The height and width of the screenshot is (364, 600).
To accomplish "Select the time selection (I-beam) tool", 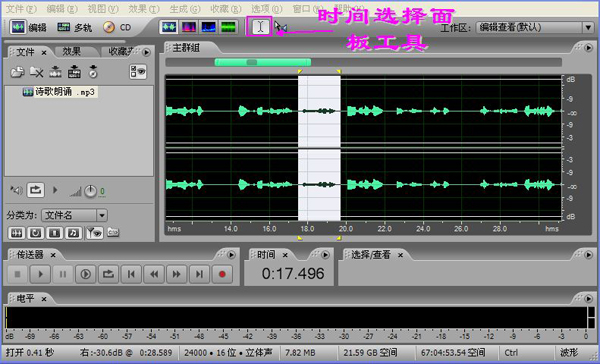I will pyautogui.click(x=260, y=27).
